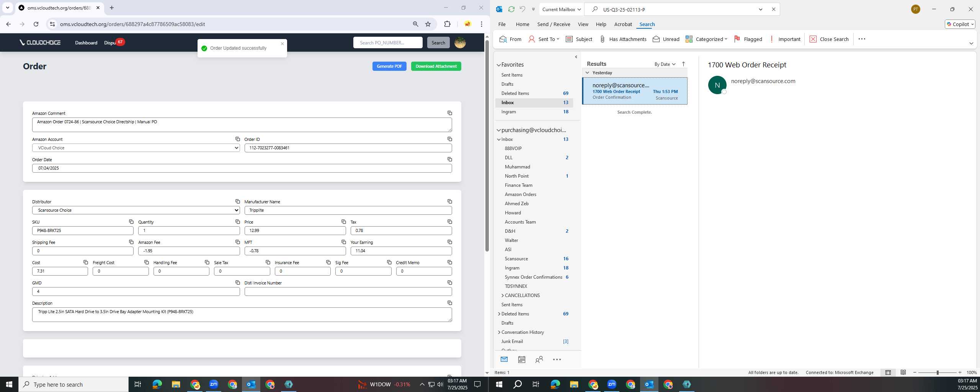The width and height of the screenshot is (980, 392).
Task: Click Close Search in Outlook ribbon
Action: pyautogui.click(x=829, y=39)
